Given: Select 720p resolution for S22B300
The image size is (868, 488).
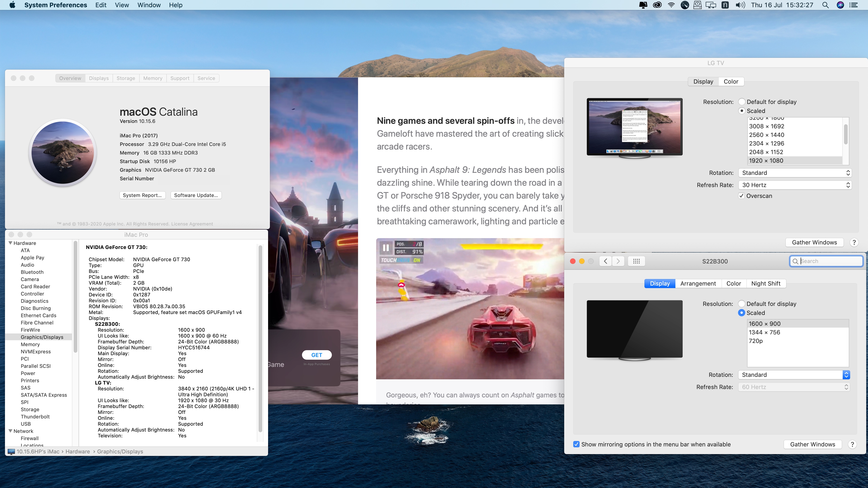Looking at the screenshot, I should click(797, 341).
